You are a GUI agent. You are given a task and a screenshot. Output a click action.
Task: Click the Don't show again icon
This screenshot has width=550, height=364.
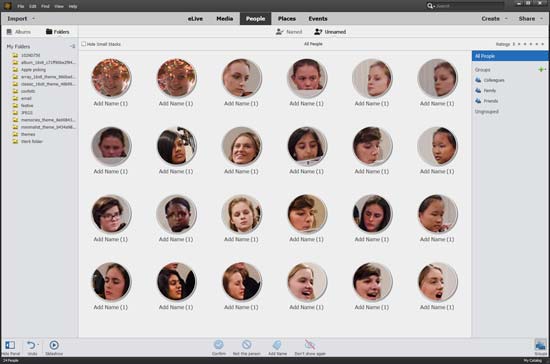coord(310,345)
